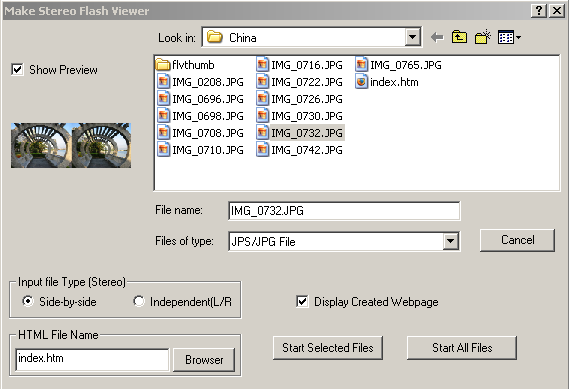Image resolution: width=569 pixels, height=389 pixels.
Task: Click the Start All Files button
Action: [462, 348]
